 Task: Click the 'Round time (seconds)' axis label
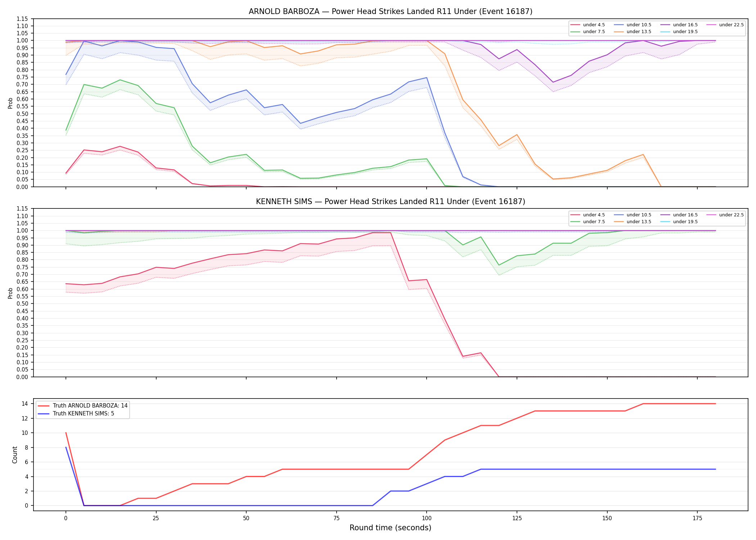(390, 528)
